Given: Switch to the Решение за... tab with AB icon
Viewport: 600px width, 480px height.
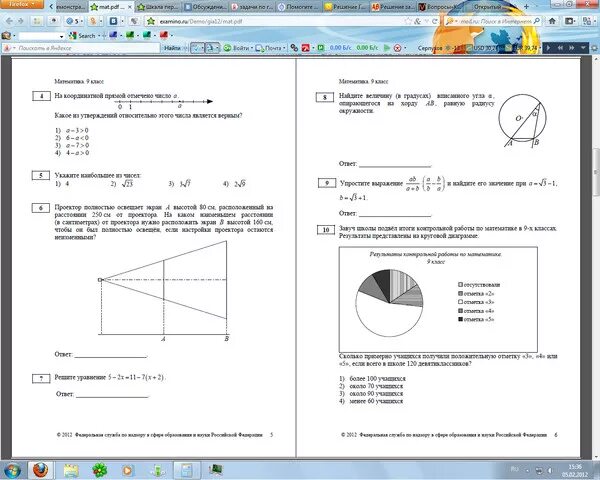Looking at the screenshot, I should tap(393, 7).
